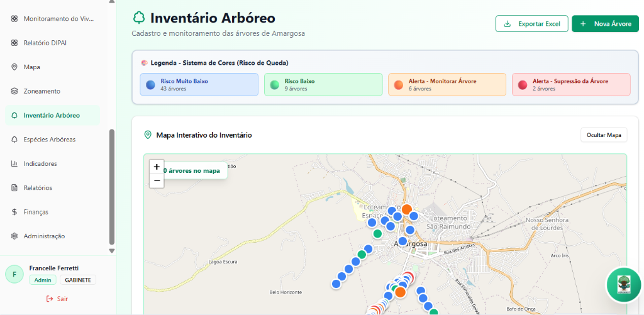644x315 pixels.
Task: Click the Monitoramento do Viveiro grid icon
Action: (14, 19)
